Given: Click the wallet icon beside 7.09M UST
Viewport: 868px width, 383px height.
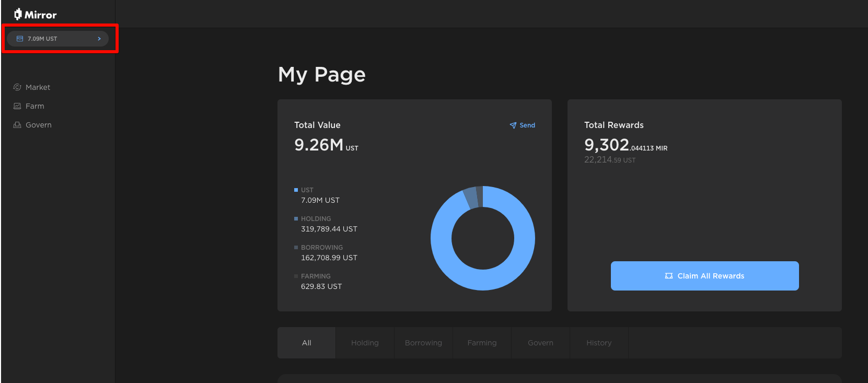Looking at the screenshot, I should (x=20, y=39).
